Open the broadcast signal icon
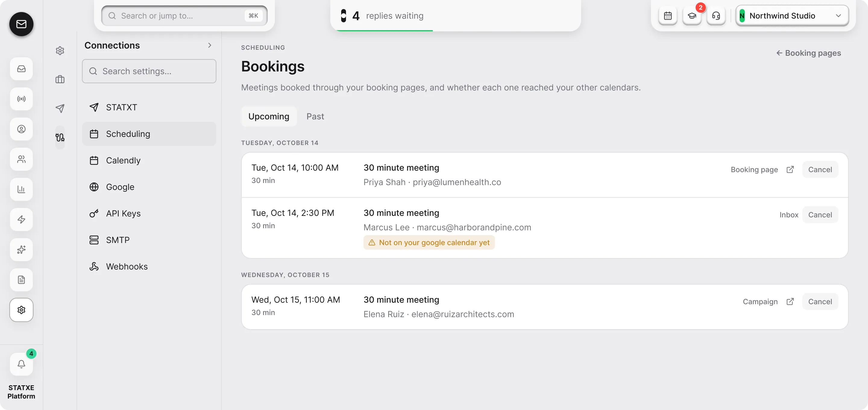Screen dimensions: 868x410 [x=21, y=99]
